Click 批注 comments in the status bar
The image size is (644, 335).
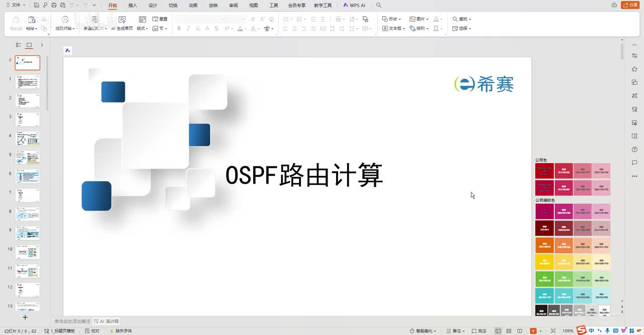(479, 331)
